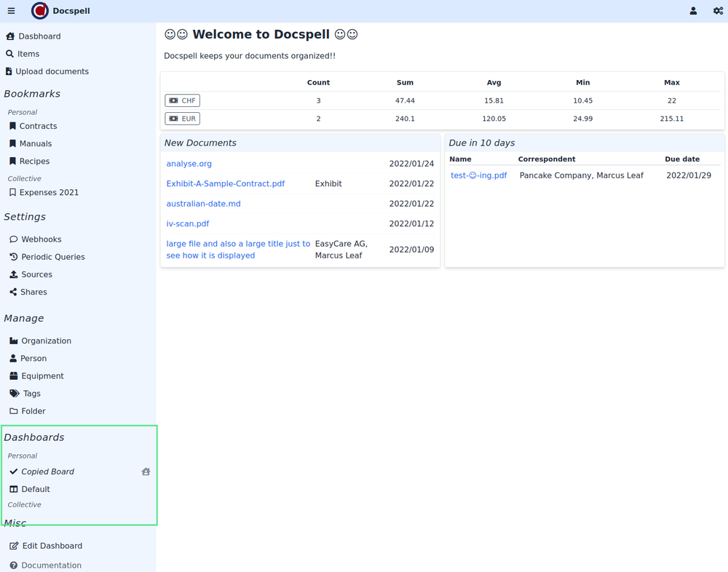Click the Docspell logo icon
The height and width of the screenshot is (572, 728).
tap(40, 11)
